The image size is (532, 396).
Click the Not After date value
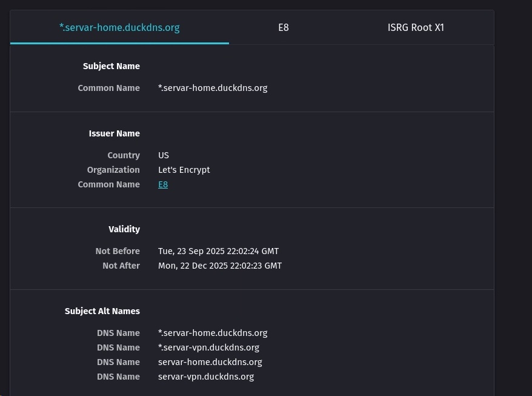click(220, 266)
